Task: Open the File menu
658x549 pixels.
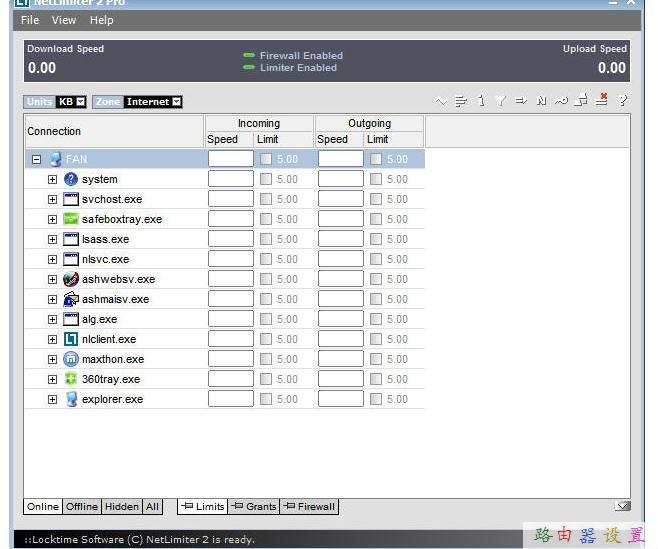Action: coord(30,20)
